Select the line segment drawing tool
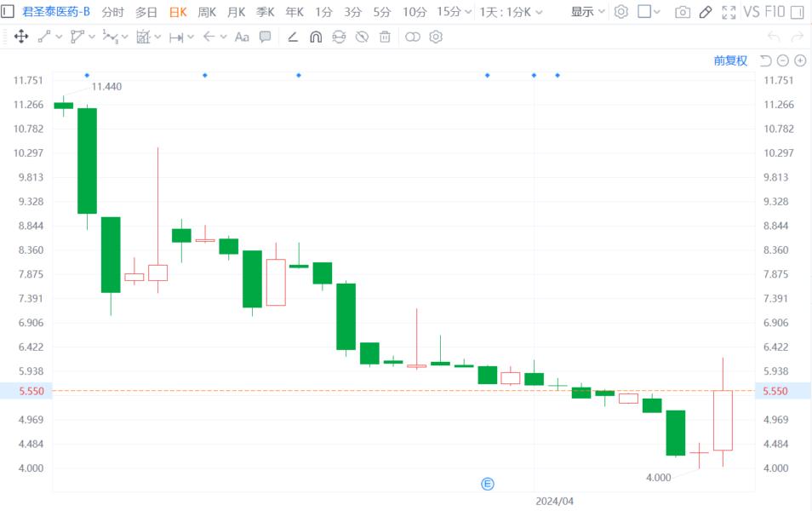 44,37
